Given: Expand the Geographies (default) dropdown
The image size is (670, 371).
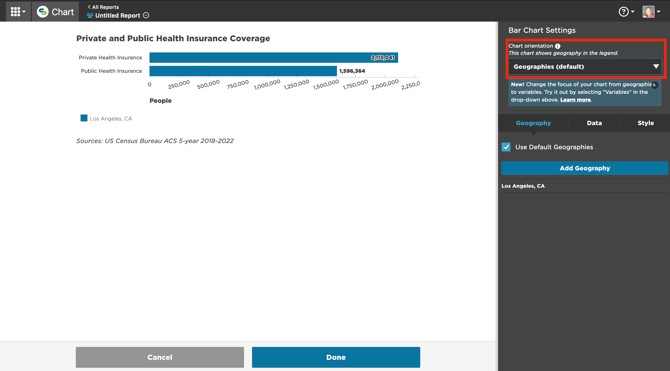Looking at the screenshot, I should 585,67.
